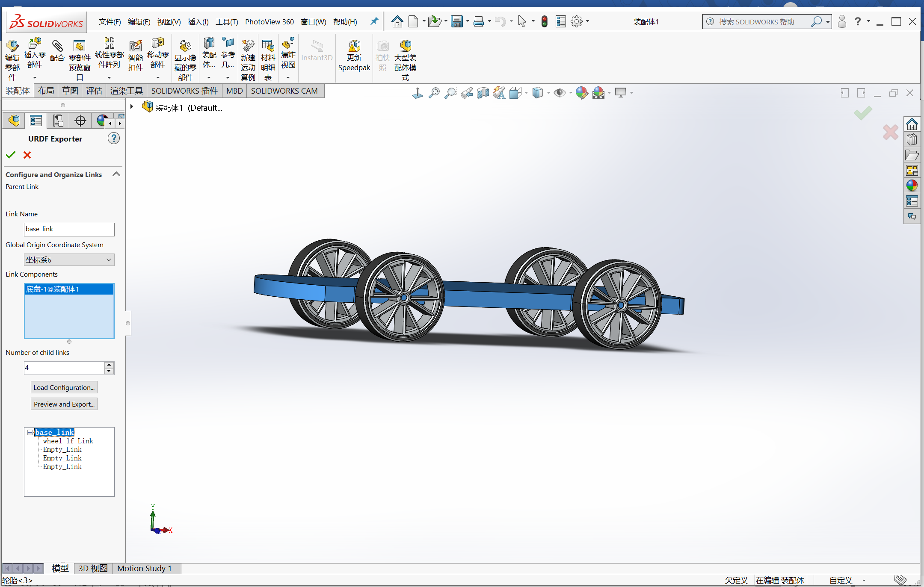Click the Zoom to Fit icon

pyautogui.click(x=434, y=92)
